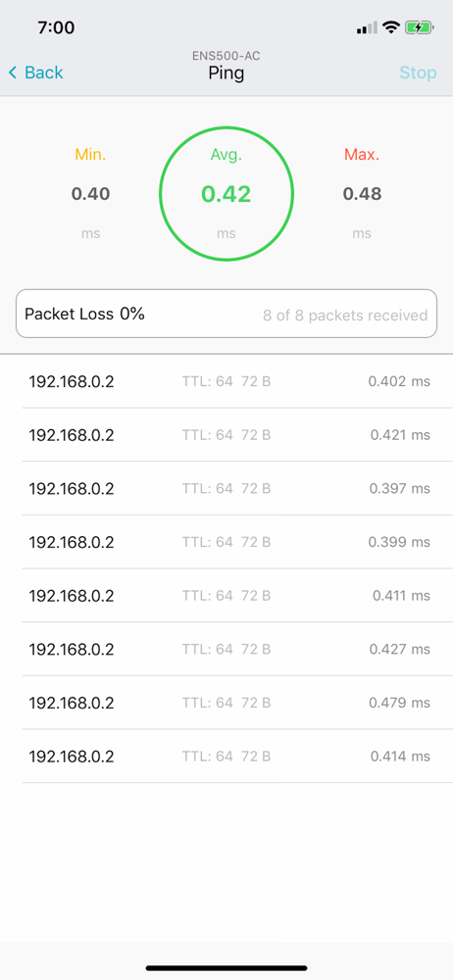This screenshot has height=980, width=453.
Task: Select ping result with 0.399 ms
Action: pyautogui.click(x=226, y=543)
